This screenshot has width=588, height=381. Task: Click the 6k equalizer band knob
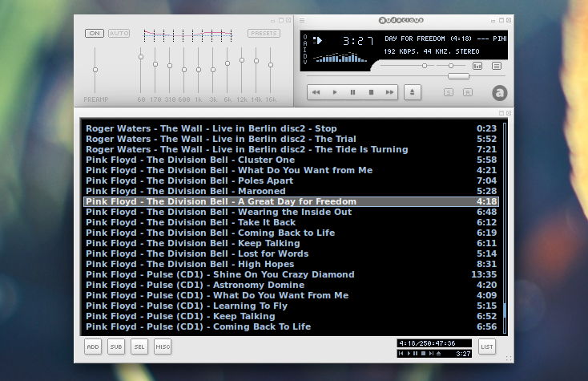pyautogui.click(x=228, y=63)
